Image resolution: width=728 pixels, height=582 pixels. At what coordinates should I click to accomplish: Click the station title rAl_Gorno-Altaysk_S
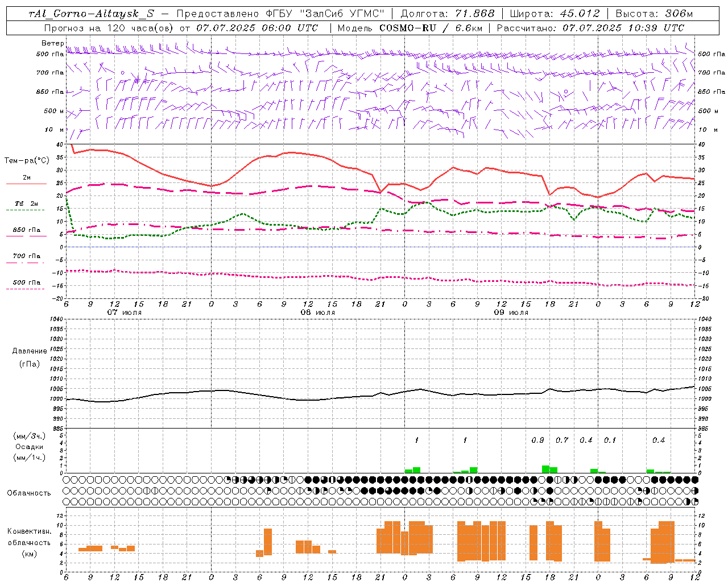(x=91, y=14)
